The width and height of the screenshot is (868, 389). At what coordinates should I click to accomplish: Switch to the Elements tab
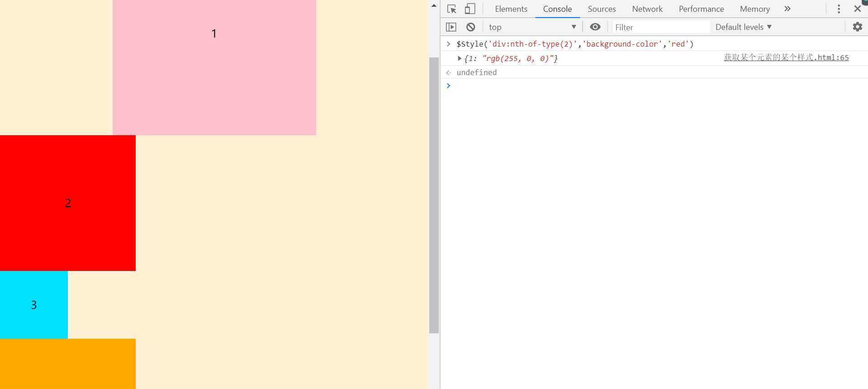tap(511, 9)
